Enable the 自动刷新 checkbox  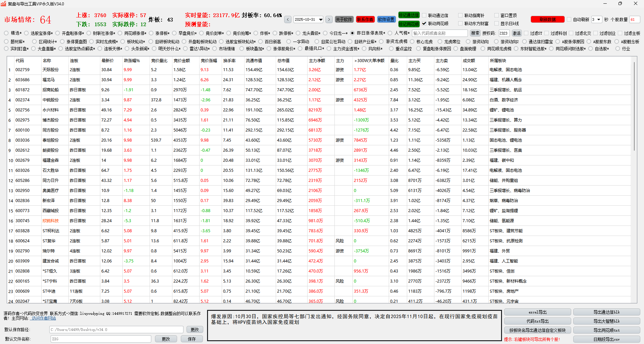coord(569,19)
